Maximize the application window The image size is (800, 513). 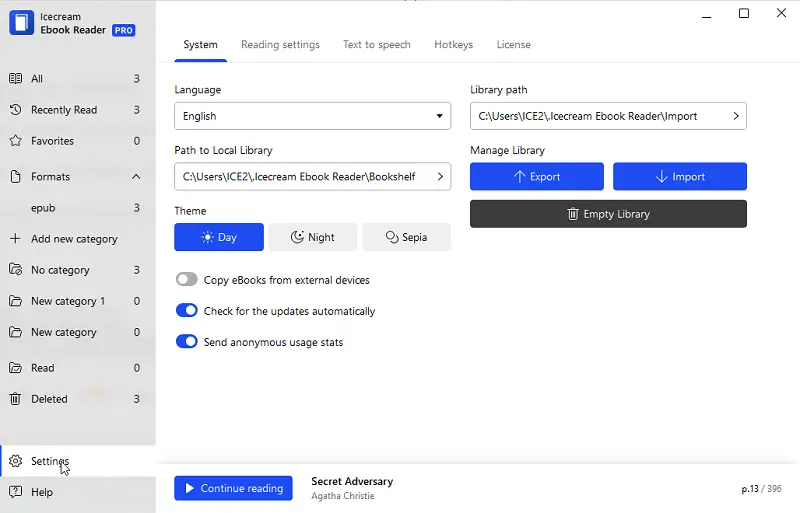pyautogui.click(x=744, y=13)
